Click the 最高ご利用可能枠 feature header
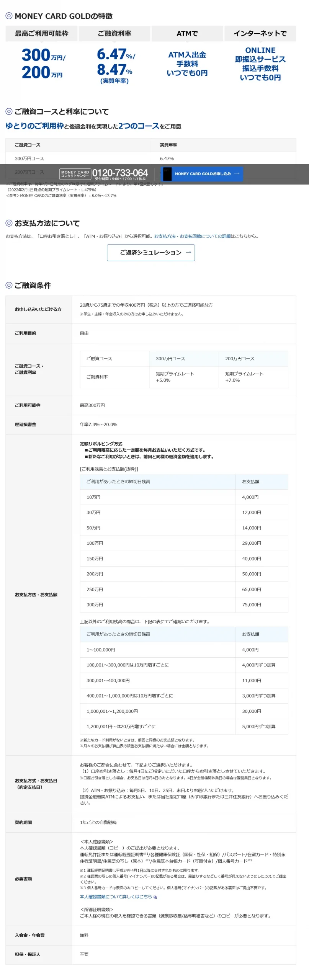This screenshot has width=309, height=980. point(41,34)
